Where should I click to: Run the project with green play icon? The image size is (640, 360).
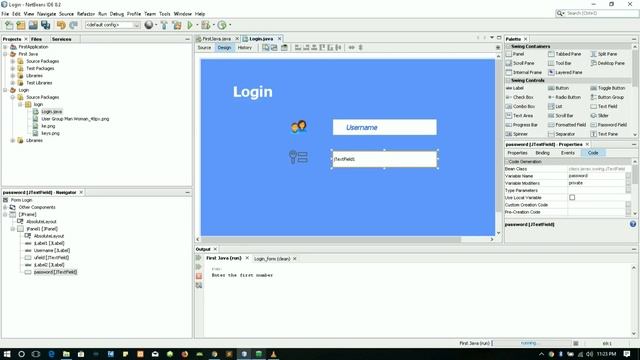tap(190, 25)
